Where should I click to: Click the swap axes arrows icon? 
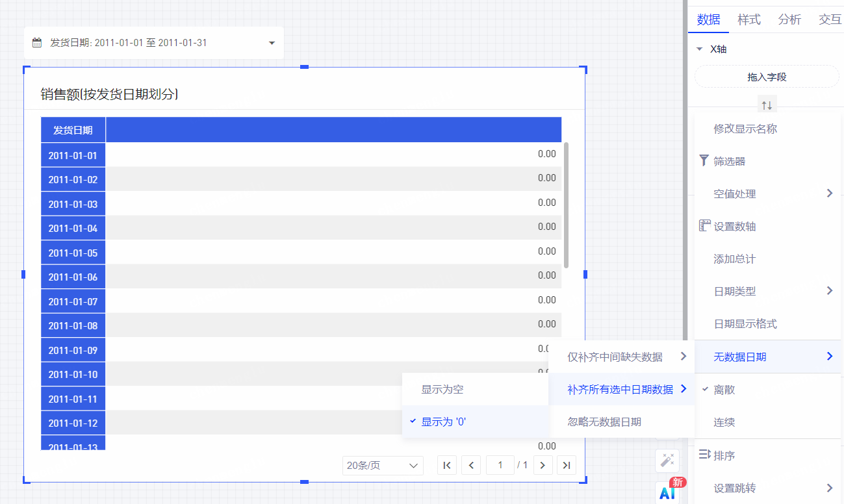point(767,105)
